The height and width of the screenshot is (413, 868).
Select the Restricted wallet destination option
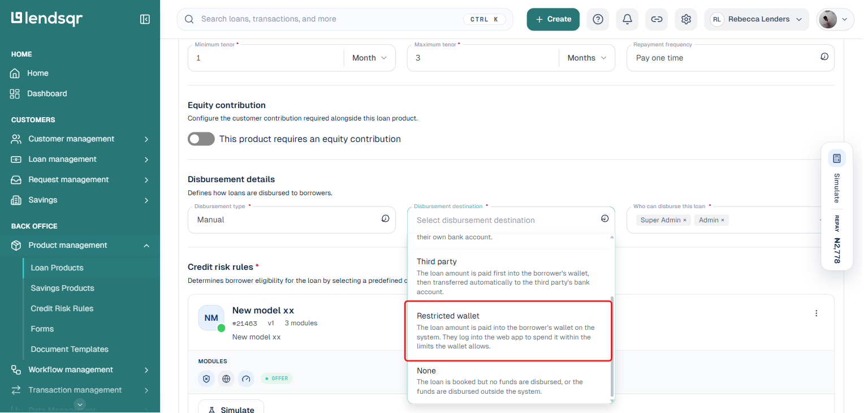pyautogui.click(x=508, y=331)
